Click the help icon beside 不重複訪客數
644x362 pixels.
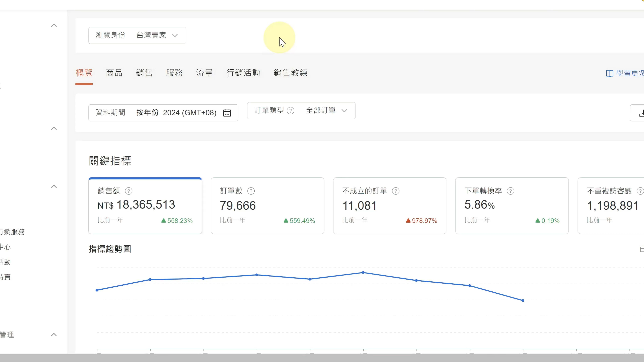tap(640, 191)
